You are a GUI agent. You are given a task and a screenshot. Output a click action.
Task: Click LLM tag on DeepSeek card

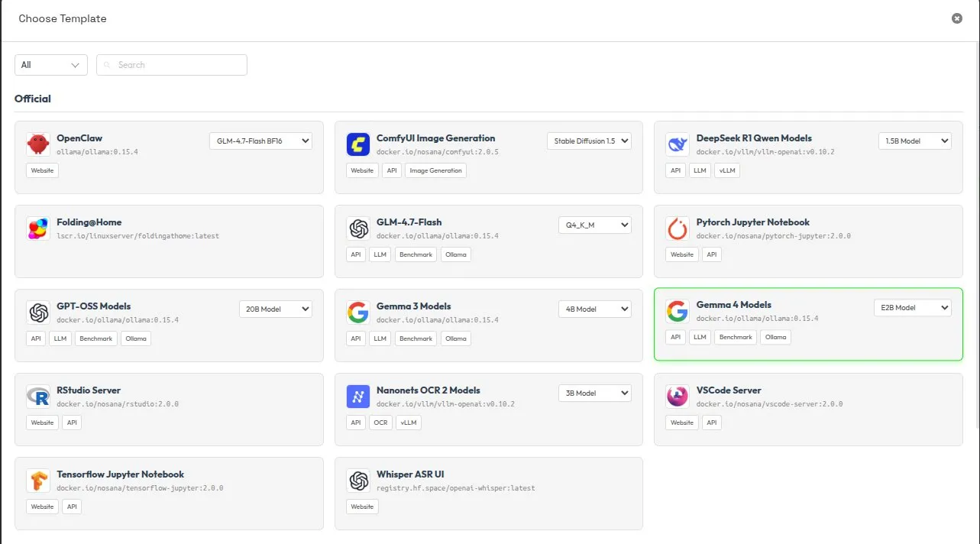click(x=700, y=170)
